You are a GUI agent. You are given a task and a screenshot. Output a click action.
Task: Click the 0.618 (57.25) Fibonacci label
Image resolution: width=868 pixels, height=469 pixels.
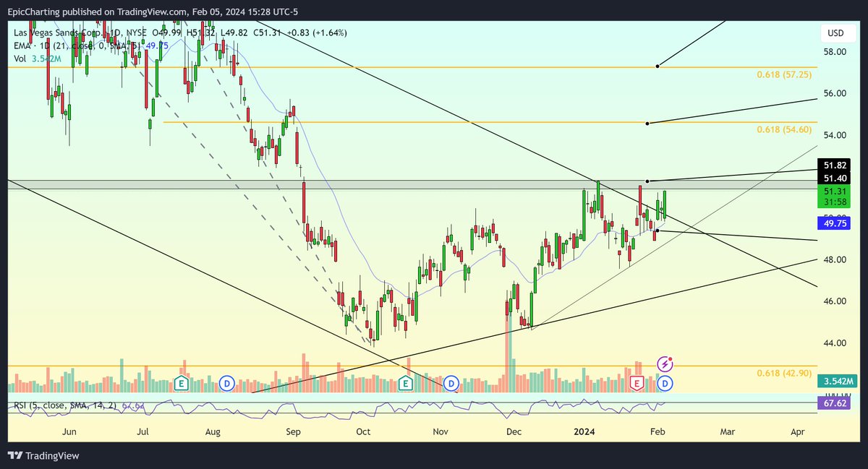click(784, 75)
